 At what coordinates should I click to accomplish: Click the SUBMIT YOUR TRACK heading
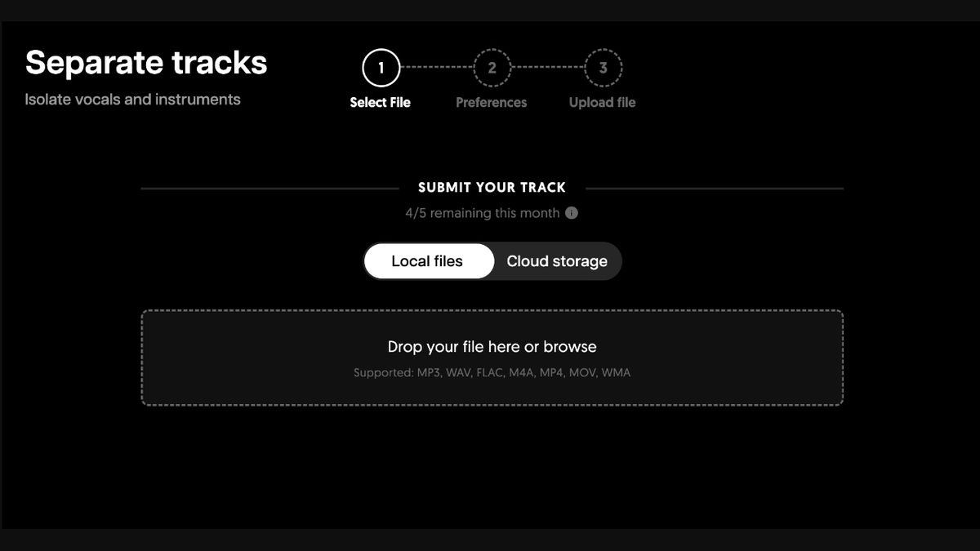coord(492,187)
